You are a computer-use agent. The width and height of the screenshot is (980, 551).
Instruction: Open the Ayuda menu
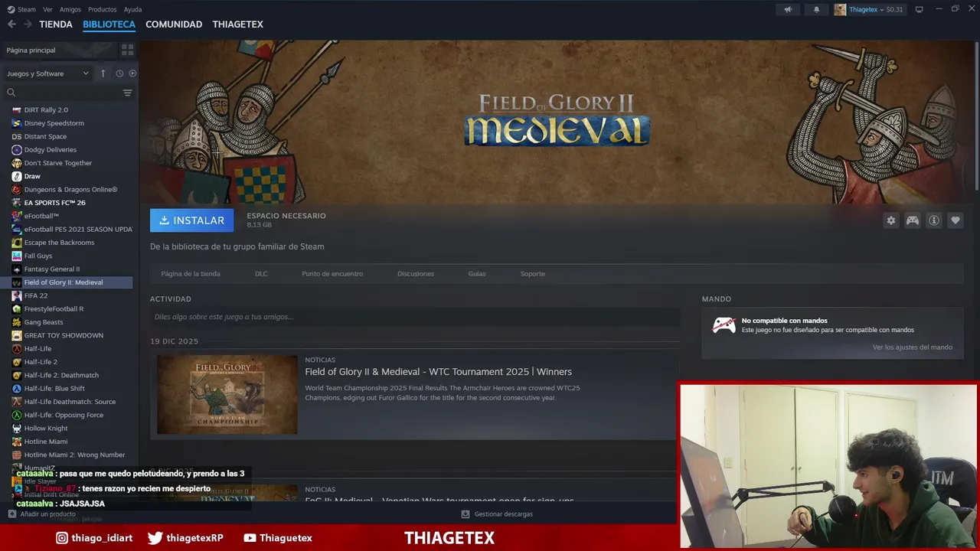132,9
